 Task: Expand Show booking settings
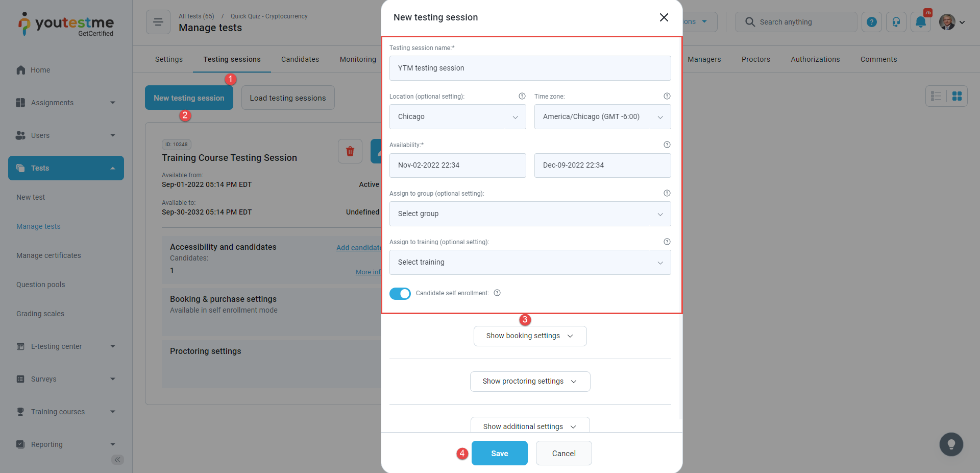[530, 336]
